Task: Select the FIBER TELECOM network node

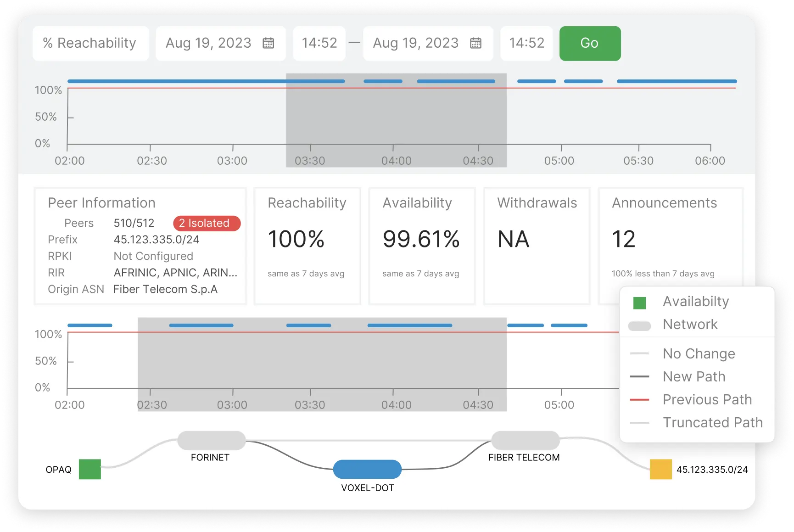Action: [525, 439]
